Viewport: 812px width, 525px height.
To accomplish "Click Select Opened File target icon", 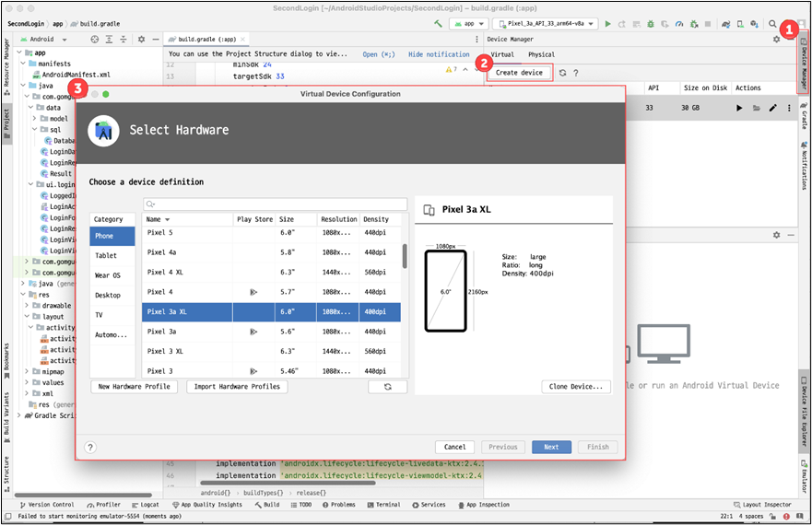I will 94,40.
